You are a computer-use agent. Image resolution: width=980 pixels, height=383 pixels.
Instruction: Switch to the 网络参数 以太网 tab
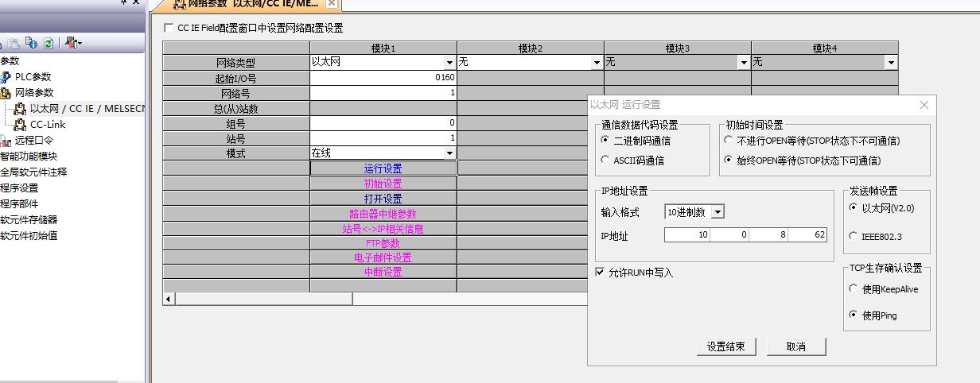(x=248, y=5)
